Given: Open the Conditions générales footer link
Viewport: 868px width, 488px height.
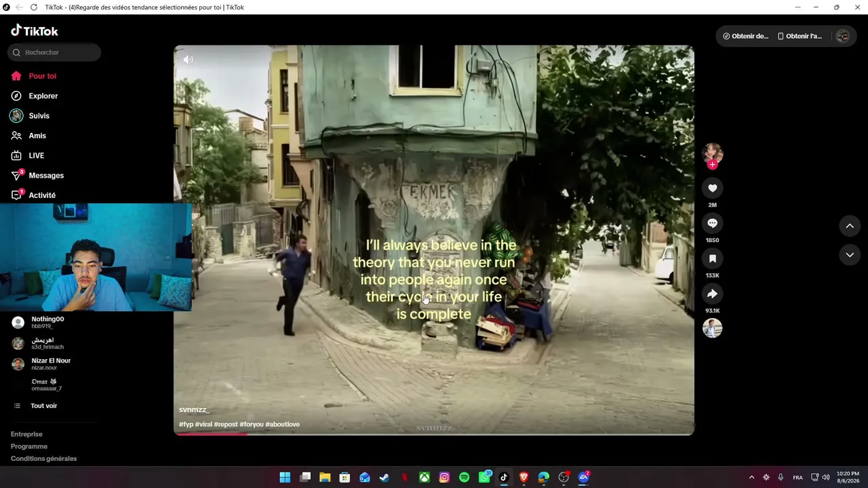Looking at the screenshot, I should 44,459.
